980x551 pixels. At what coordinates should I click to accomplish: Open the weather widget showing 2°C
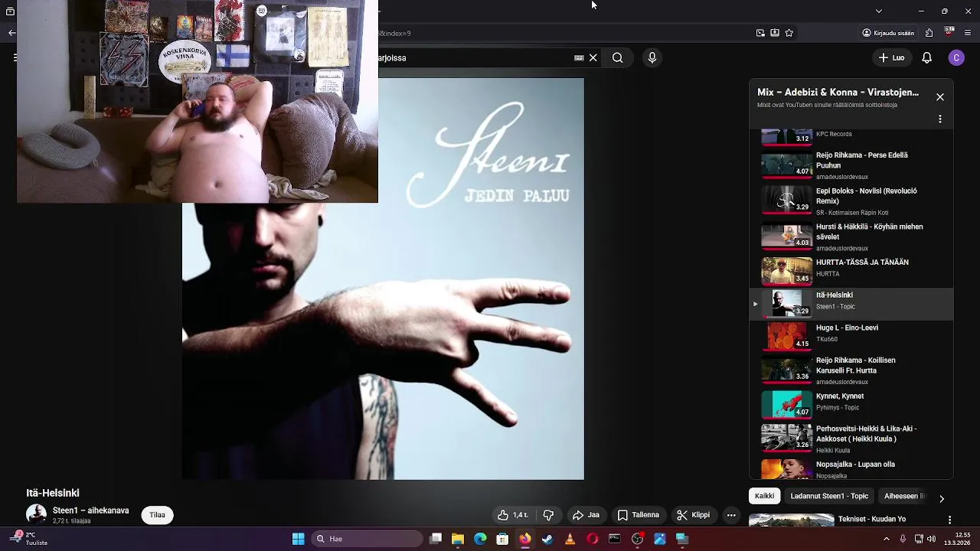point(29,539)
